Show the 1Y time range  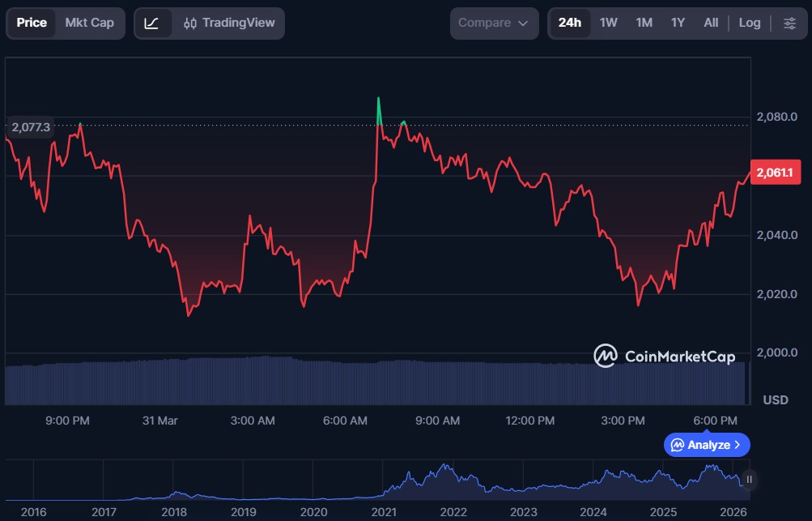(678, 23)
